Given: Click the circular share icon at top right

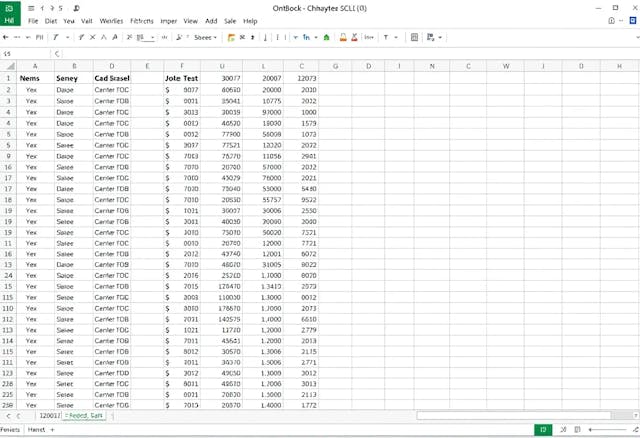Looking at the screenshot, I should 611,20.
